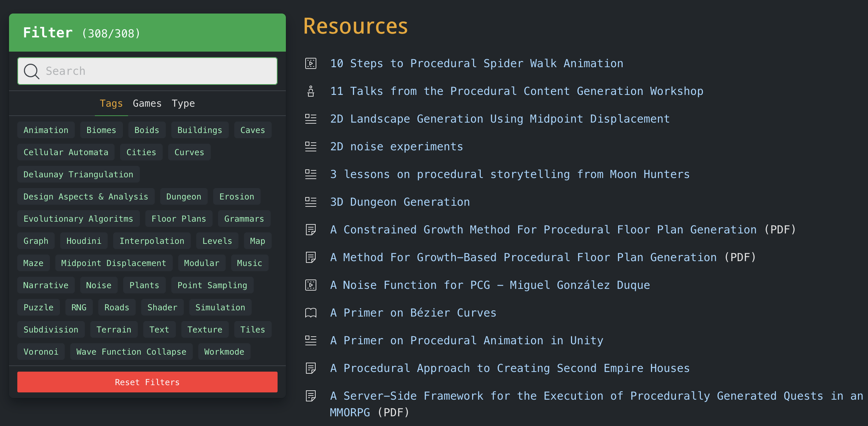This screenshot has width=868, height=426.
Task: Open 2D Landscape Generation Using Midpoint Displacement
Action: coord(500,119)
